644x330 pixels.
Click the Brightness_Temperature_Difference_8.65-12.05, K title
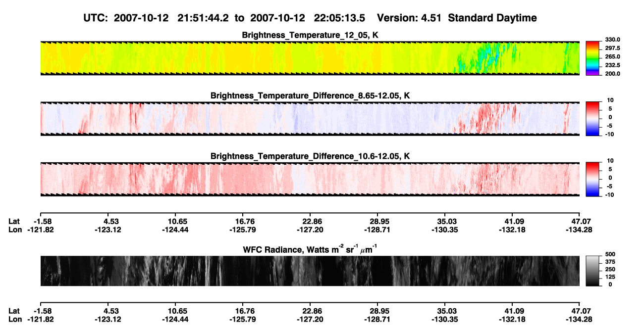310,95
